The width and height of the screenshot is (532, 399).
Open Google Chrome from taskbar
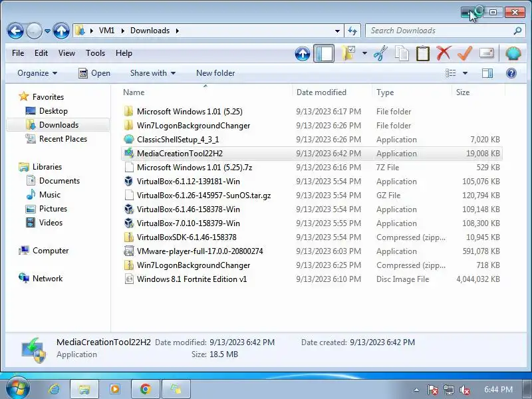(146, 389)
